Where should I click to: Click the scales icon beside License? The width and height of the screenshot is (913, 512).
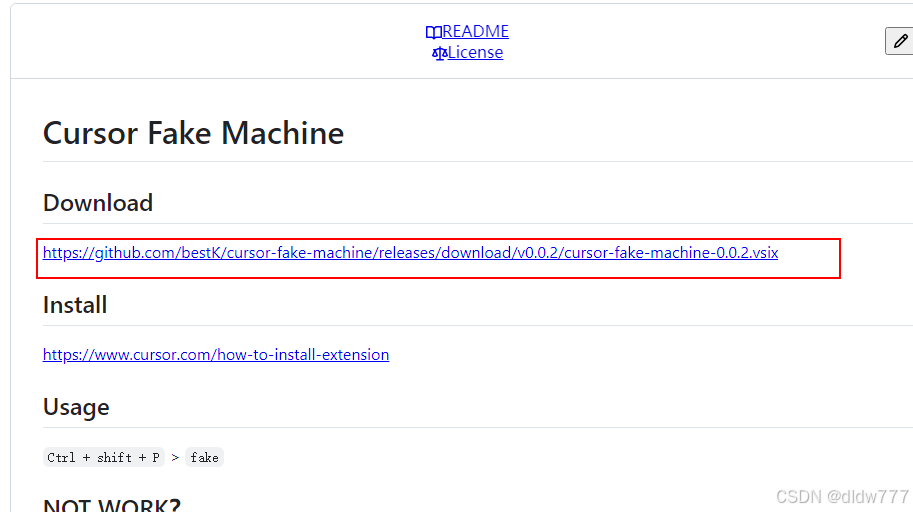coord(440,53)
